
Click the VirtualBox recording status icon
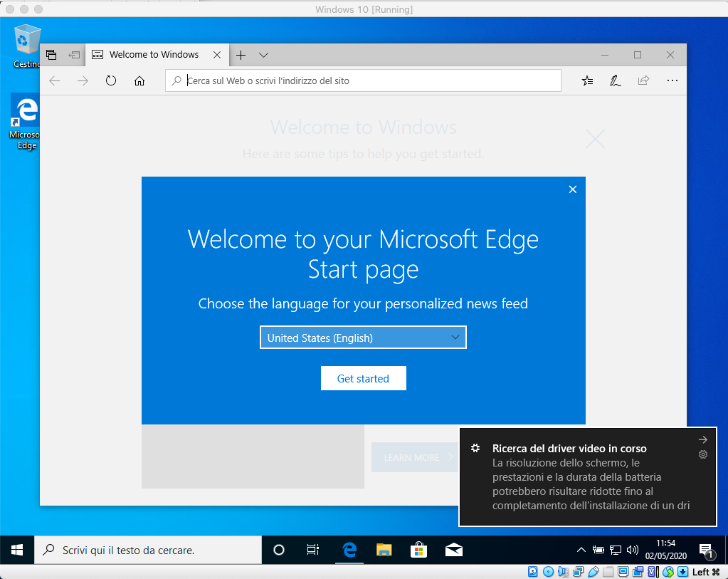[x=638, y=572]
